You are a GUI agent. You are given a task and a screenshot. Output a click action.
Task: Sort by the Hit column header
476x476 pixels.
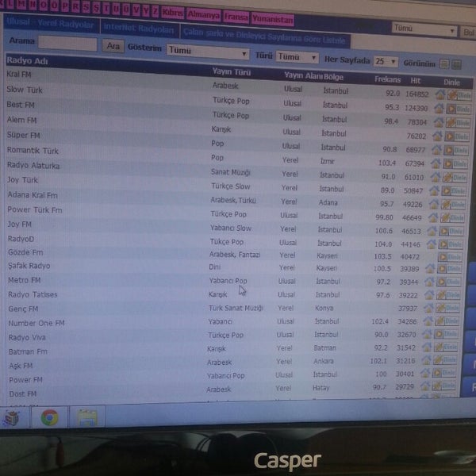[415, 81]
